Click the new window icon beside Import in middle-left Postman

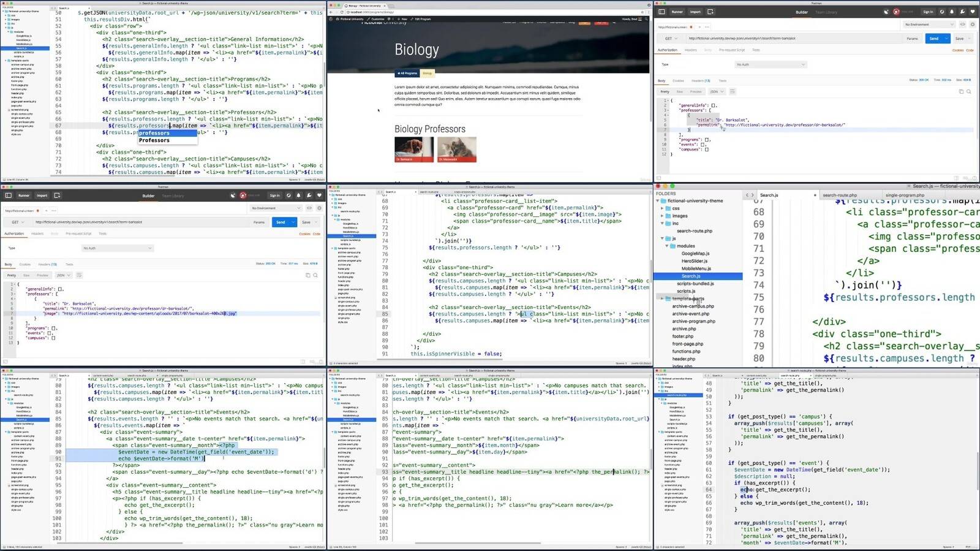pyautogui.click(x=57, y=196)
